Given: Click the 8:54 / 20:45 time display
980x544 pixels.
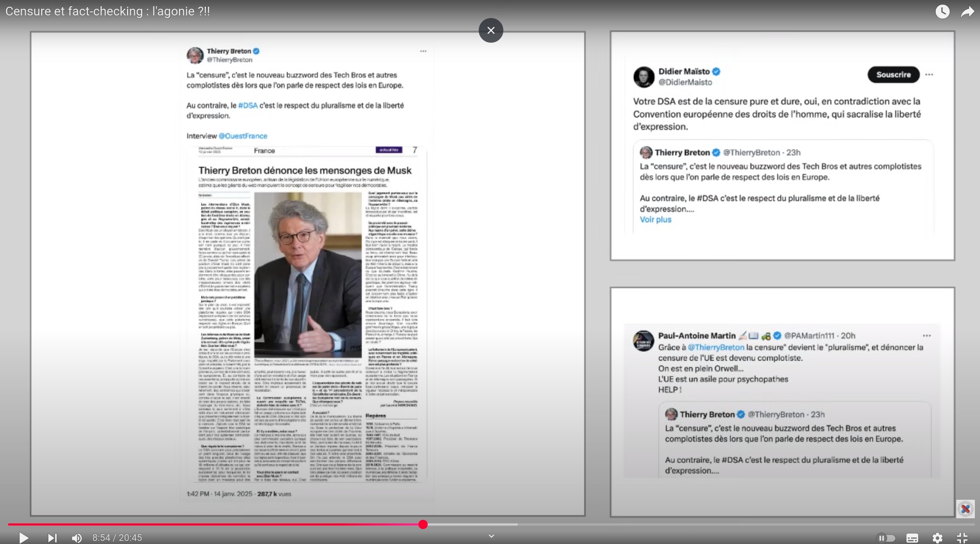Looking at the screenshot, I should [117, 538].
